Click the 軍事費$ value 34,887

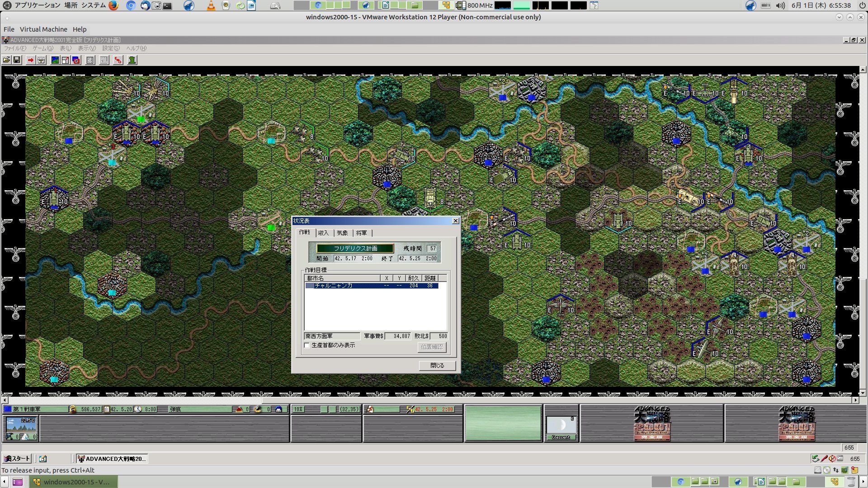(398, 336)
